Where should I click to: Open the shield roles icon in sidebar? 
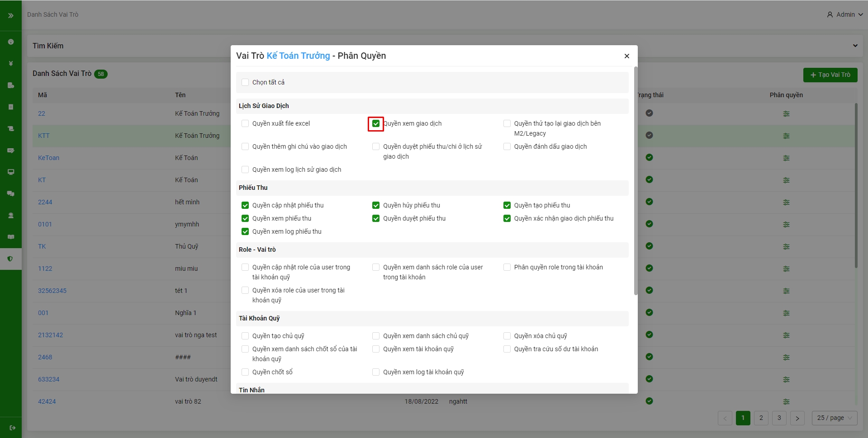(x=10, y=259)
